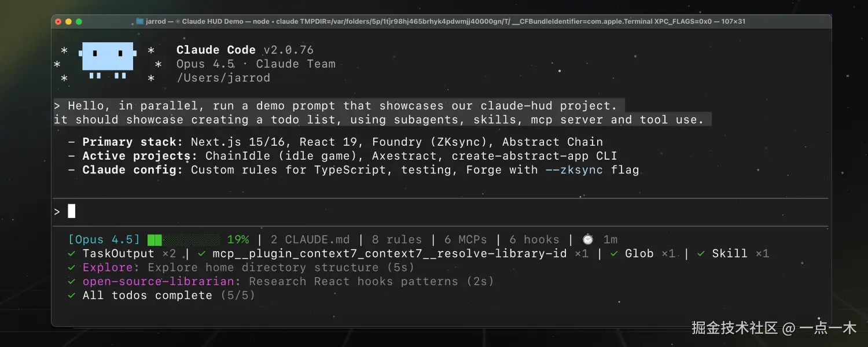Click the folder icon in the title bar
The width and height of the screenshot is (868, 347).
point(139,21)
